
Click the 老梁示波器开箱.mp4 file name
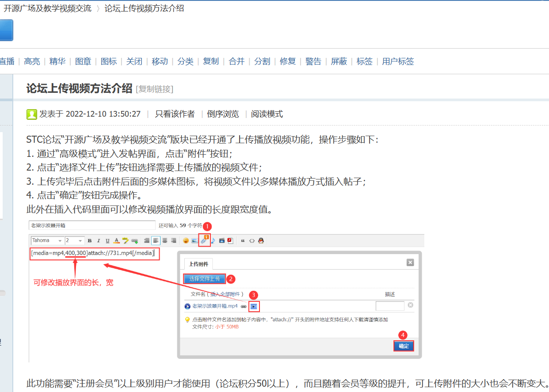(215, 306)
